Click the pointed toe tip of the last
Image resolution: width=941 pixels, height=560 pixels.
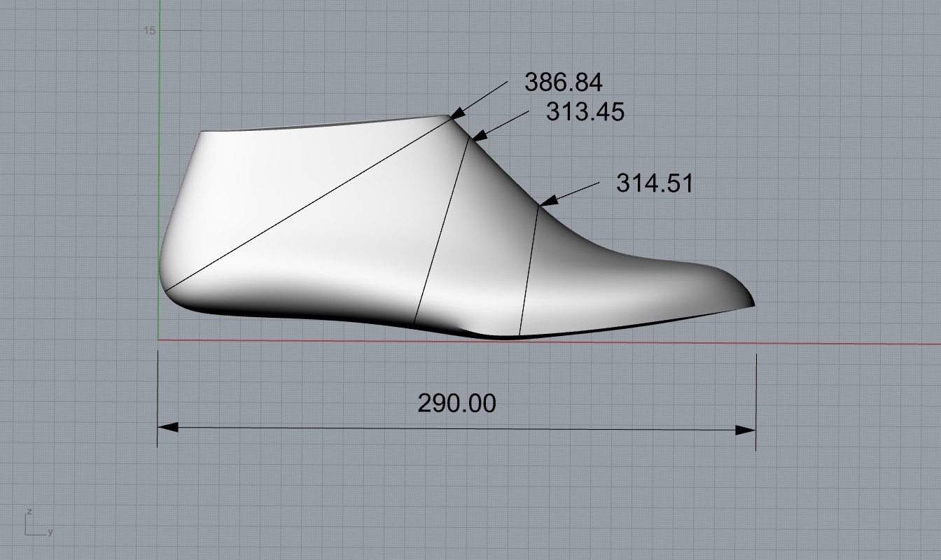pyautogui.click(x=753, y=304)
